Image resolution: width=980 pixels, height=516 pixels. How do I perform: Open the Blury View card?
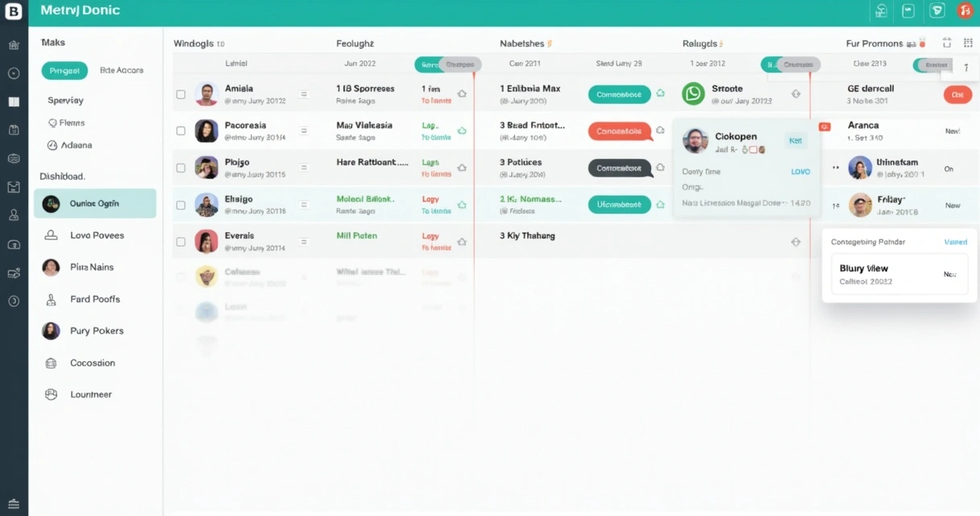[x=899, y=274]
